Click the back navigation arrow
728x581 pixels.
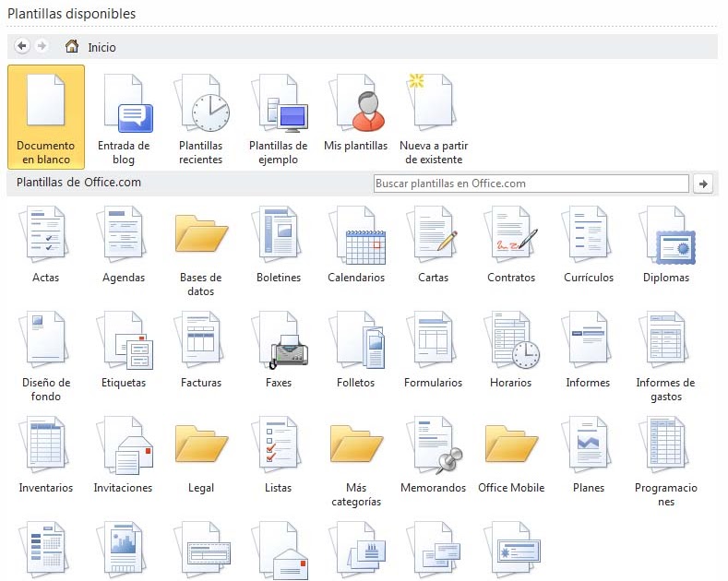click(22, 46)
